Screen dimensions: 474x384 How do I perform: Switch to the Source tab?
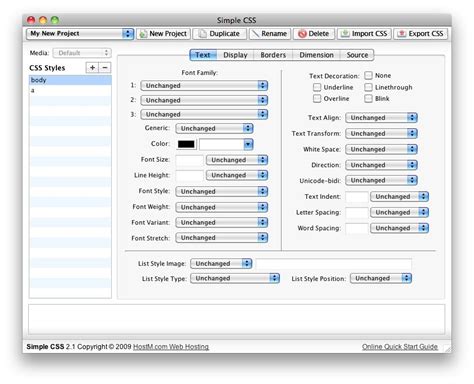357,55
